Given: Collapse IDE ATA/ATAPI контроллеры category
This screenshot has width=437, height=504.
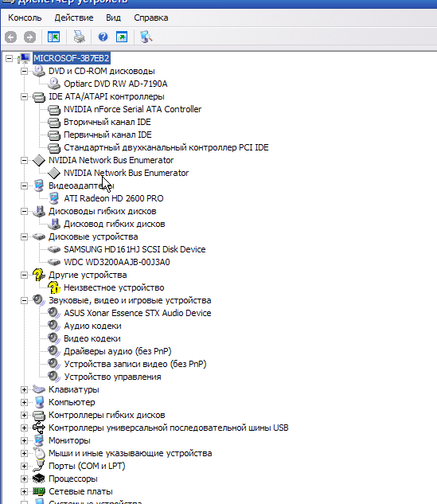Looking at the screenshot, I should coord(24,96).
